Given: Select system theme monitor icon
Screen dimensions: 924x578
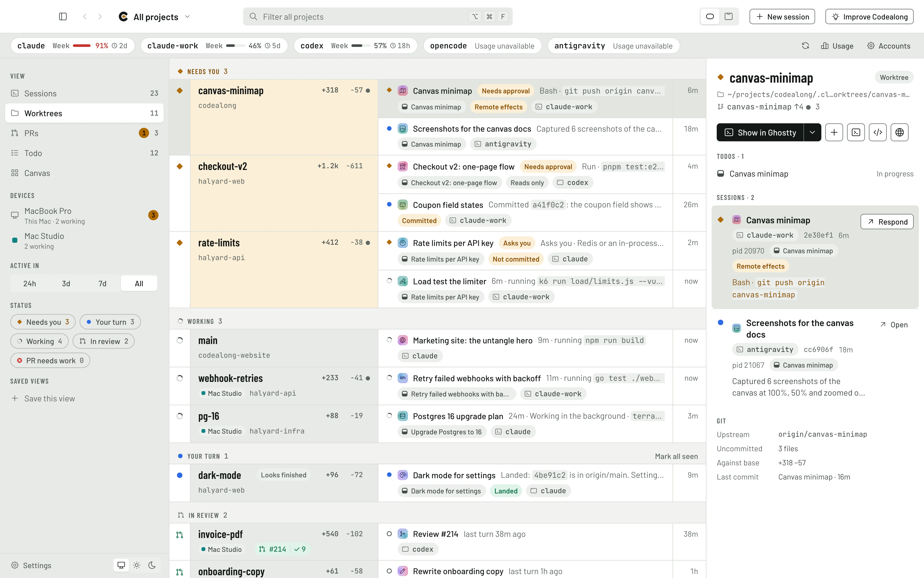Looking at the screenshot, I should 121,565.
